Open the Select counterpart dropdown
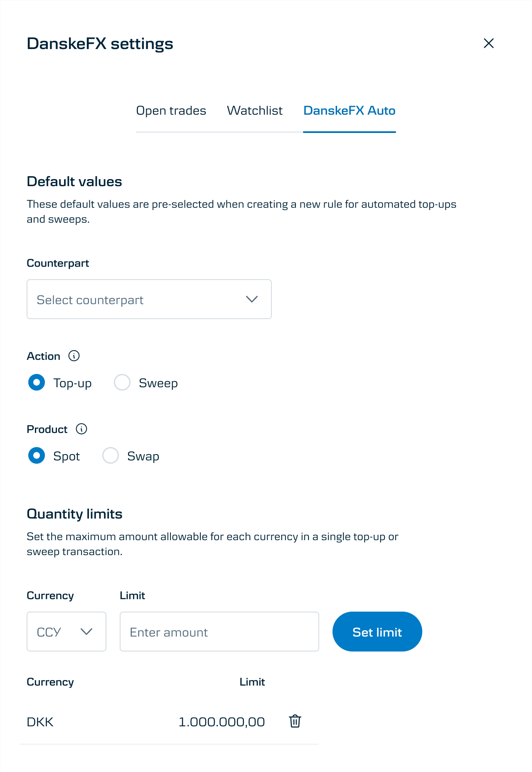532x772 pixels. point(149,299)
